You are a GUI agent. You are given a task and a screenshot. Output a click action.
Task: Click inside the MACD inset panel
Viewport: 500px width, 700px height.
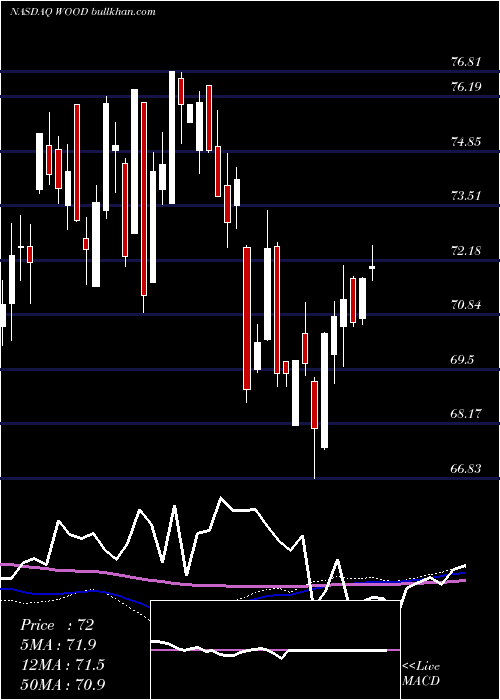[275, 650]
